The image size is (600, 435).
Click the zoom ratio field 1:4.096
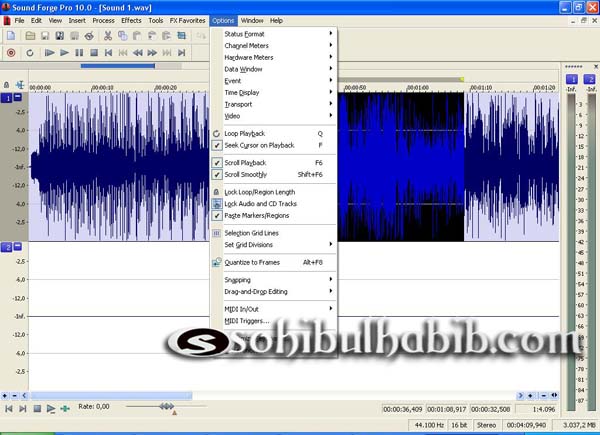pos(538,409)
